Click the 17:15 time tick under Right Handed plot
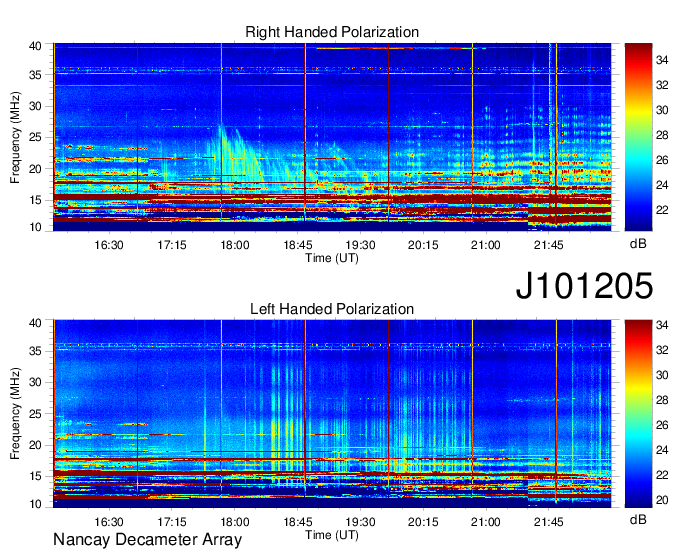680x552 pixels. pos(172,245)
